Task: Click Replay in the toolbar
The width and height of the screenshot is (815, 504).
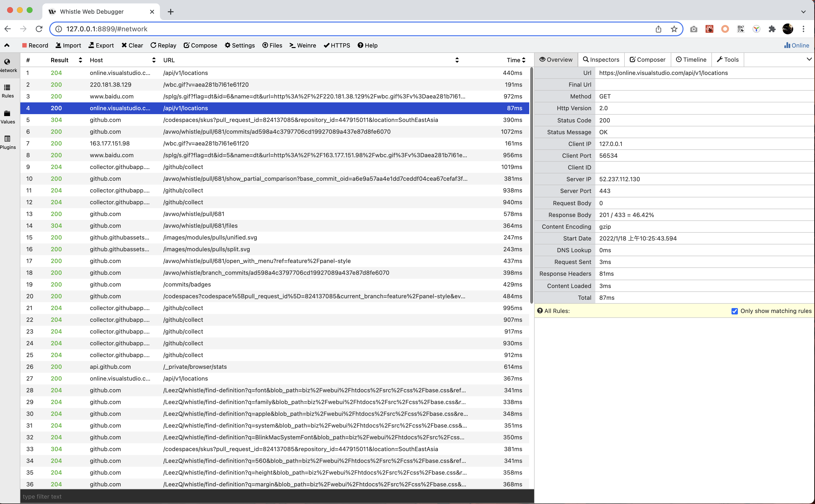Action: pyautogui.click(x=163, y=45)
